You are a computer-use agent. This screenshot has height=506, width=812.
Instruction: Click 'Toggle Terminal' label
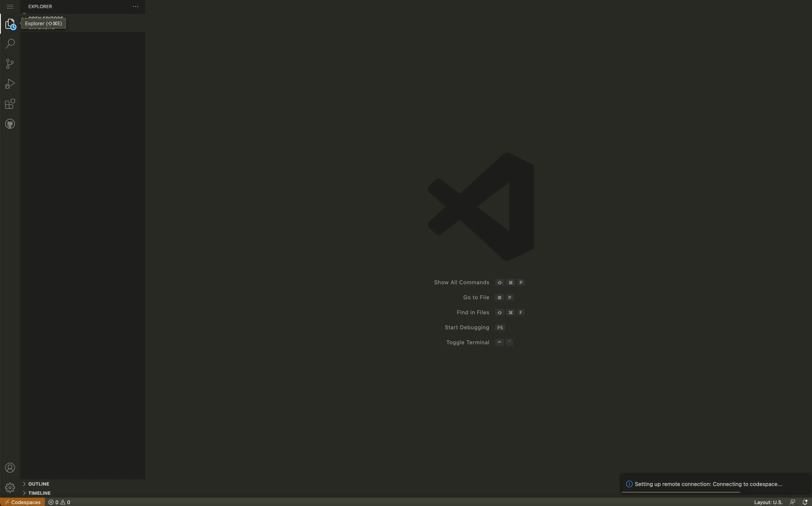point(467,342)
